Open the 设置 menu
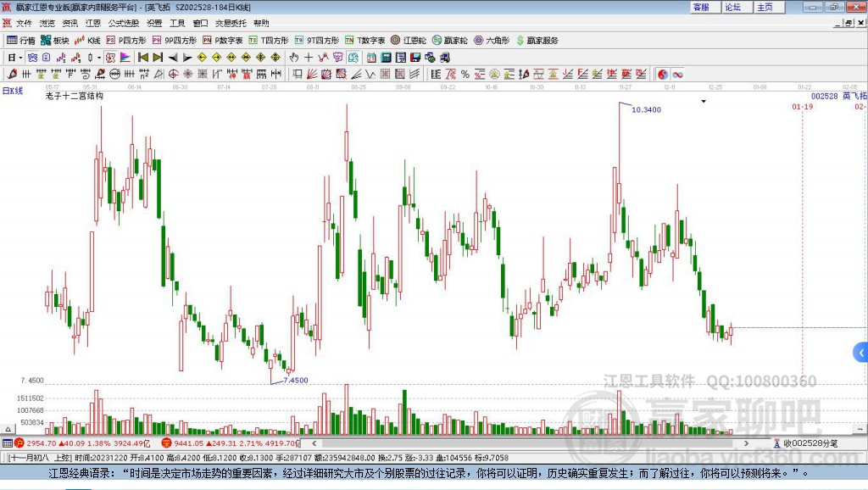Image resolution: width=868 pixels, height=490 pixels. [x=154, y=23]
